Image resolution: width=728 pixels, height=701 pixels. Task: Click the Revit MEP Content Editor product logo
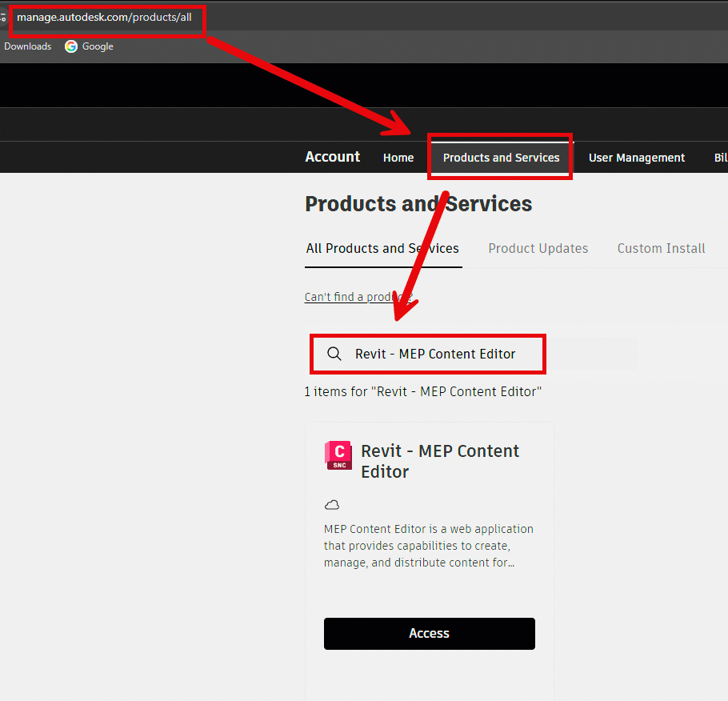338,455
